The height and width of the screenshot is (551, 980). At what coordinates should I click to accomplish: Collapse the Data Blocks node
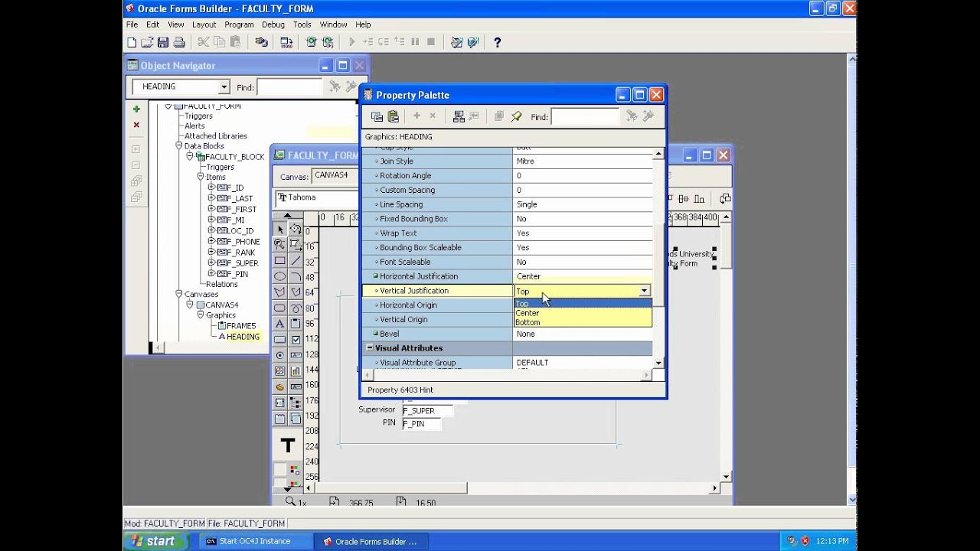(178, 146)
